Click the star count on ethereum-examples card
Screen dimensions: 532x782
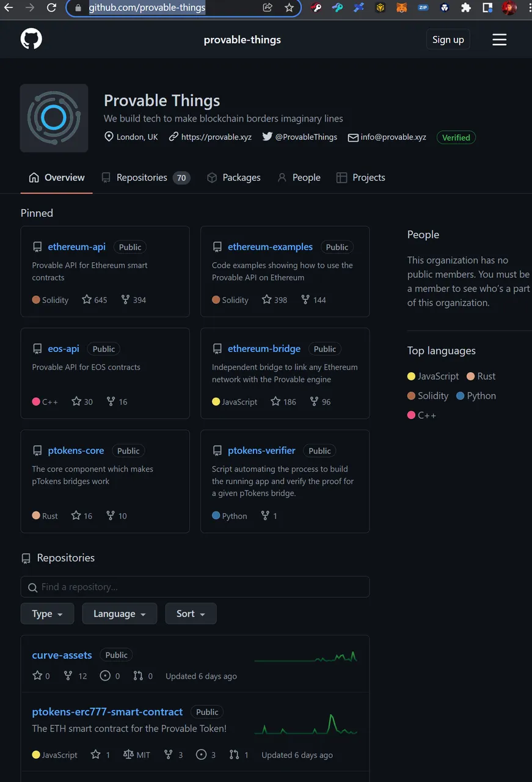[280, 300]
